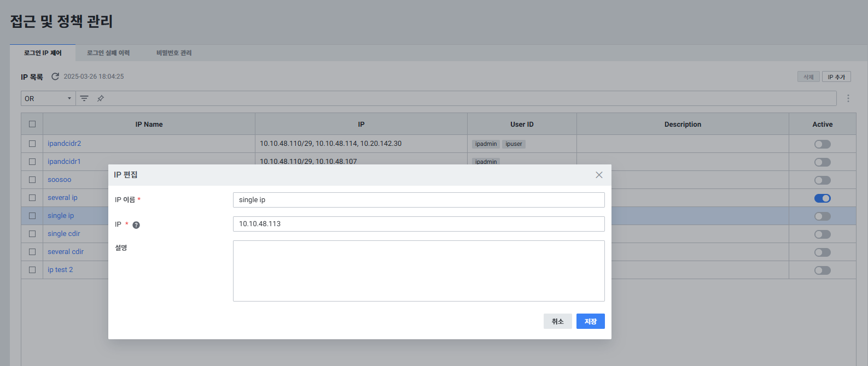Image resolution: width=868 pixels, height=366 pixels.
Task: Click the 설명 description text area
Action: click(x=418, y=271)
